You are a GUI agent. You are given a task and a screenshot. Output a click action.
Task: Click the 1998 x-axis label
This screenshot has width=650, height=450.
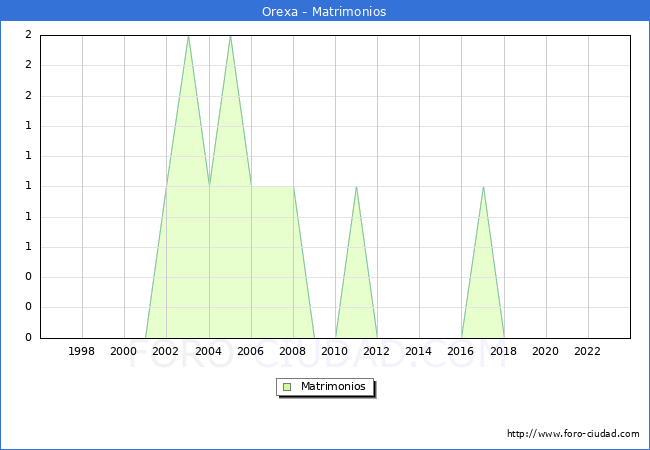point(82,351)
